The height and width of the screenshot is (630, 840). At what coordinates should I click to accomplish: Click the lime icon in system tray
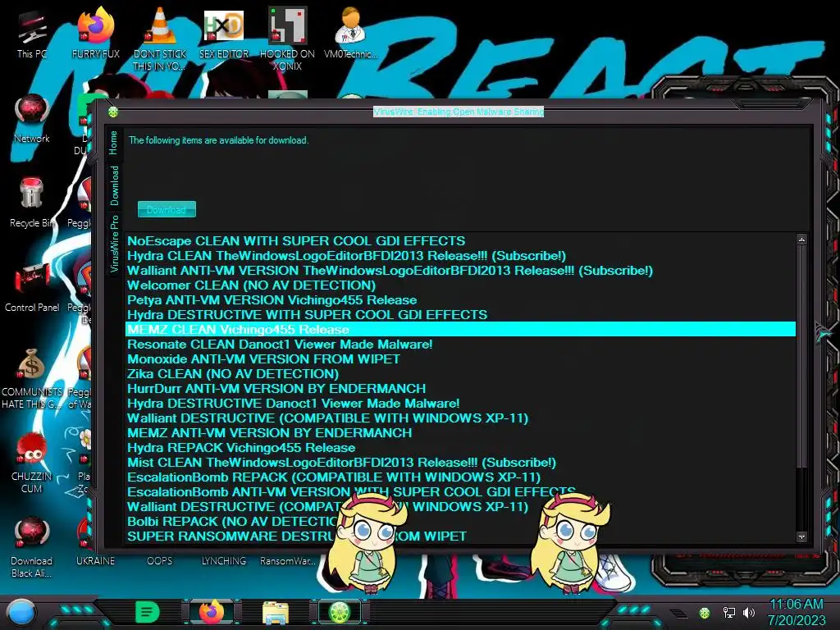pyautogui.click(x=705, y=612)
